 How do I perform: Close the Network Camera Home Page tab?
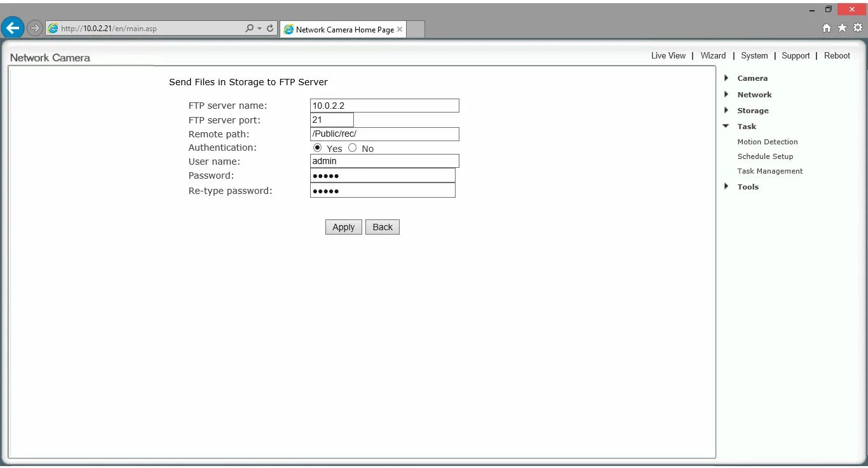pyautogui.click(x=400, y=29)
